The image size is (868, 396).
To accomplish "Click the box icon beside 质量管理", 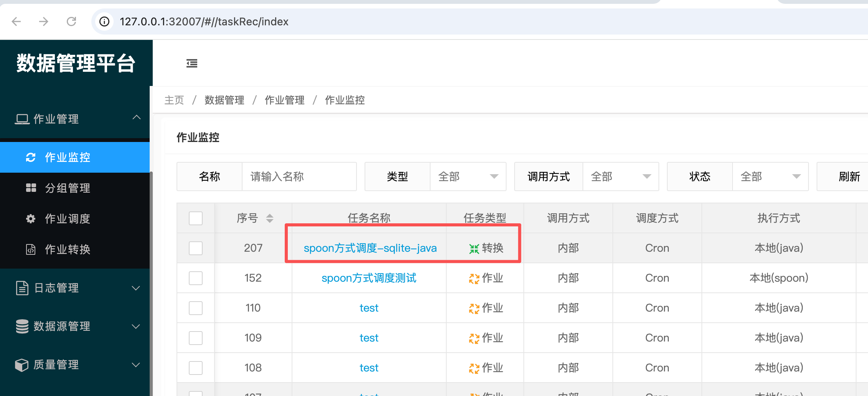I will 22,365.
